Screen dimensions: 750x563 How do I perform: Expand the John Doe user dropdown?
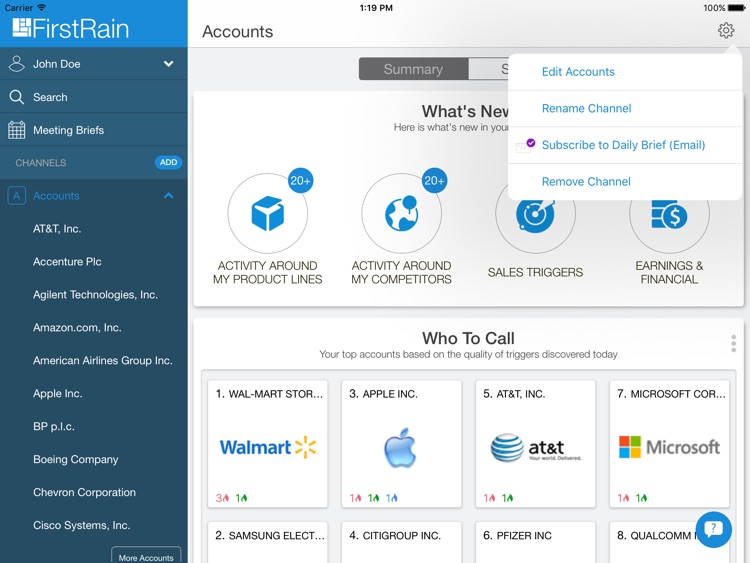tap(168, 64)
